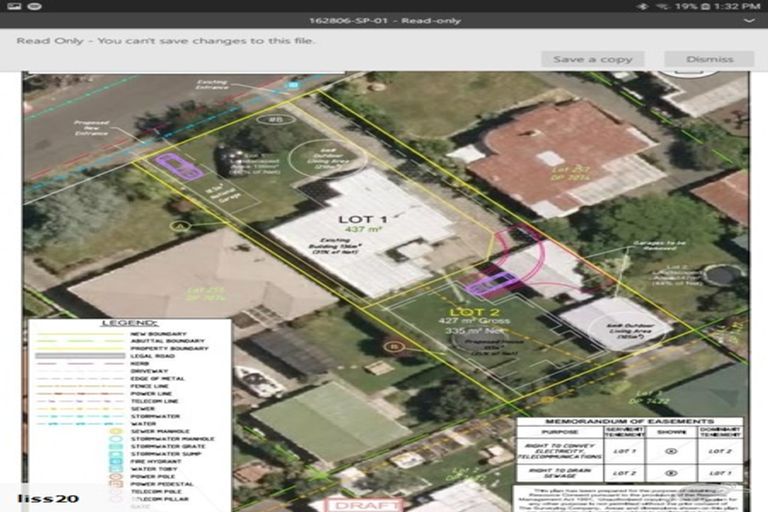Tap the clock showing 1:32 PM
Viewport: 768px width, 512px height.
point(739,6)
